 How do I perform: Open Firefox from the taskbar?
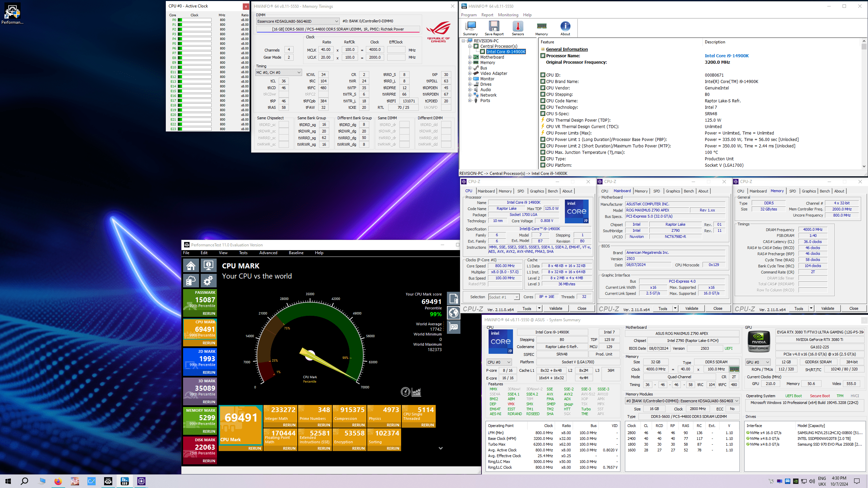click(x=58, y=481)
